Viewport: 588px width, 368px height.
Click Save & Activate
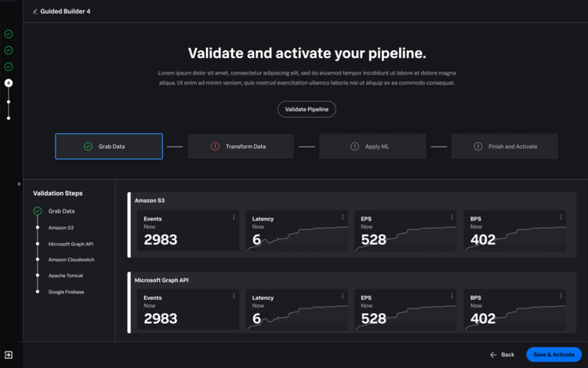coord(554,355)
